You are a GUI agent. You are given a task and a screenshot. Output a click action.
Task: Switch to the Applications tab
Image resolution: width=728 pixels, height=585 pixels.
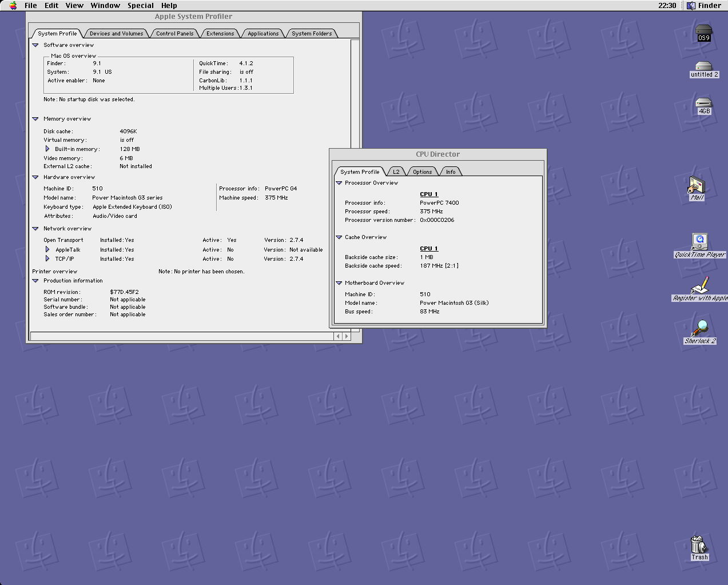[263, 34]
